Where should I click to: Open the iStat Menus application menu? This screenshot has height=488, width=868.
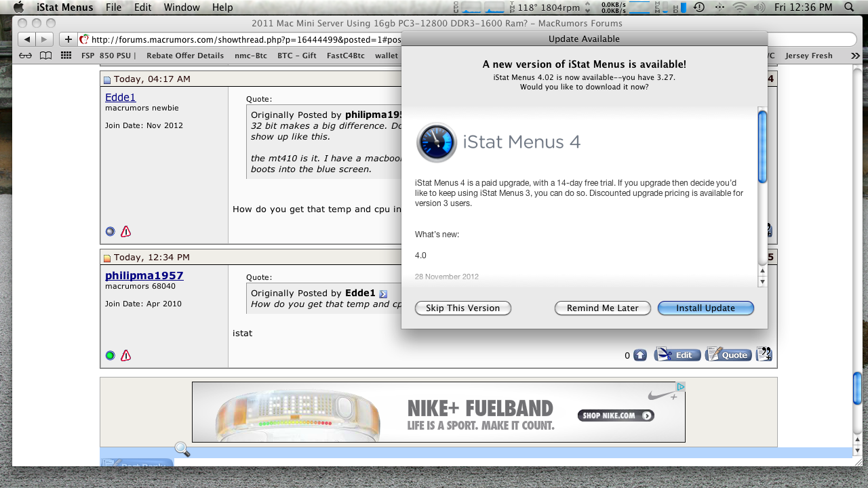coord(64,7)
